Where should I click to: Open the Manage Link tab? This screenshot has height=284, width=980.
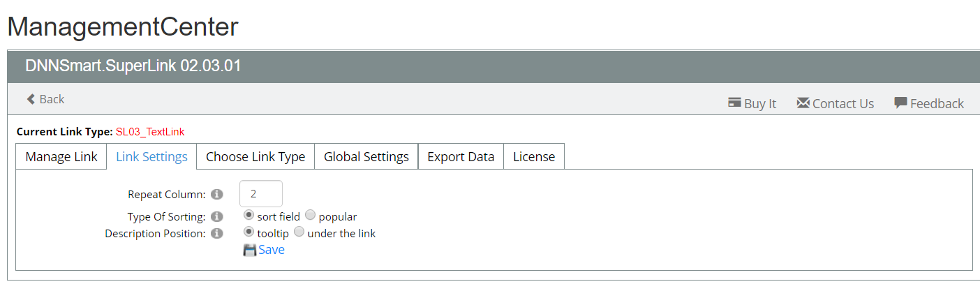pyautogui.click(x=61, y=156)
